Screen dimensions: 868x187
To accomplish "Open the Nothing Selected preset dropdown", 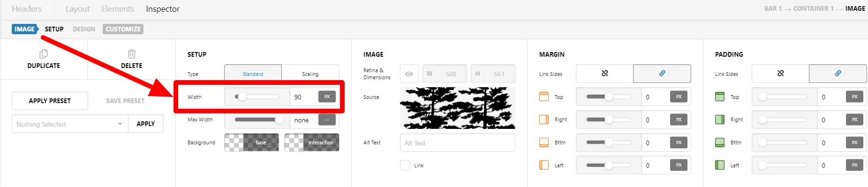I will (x=70, y=124).
